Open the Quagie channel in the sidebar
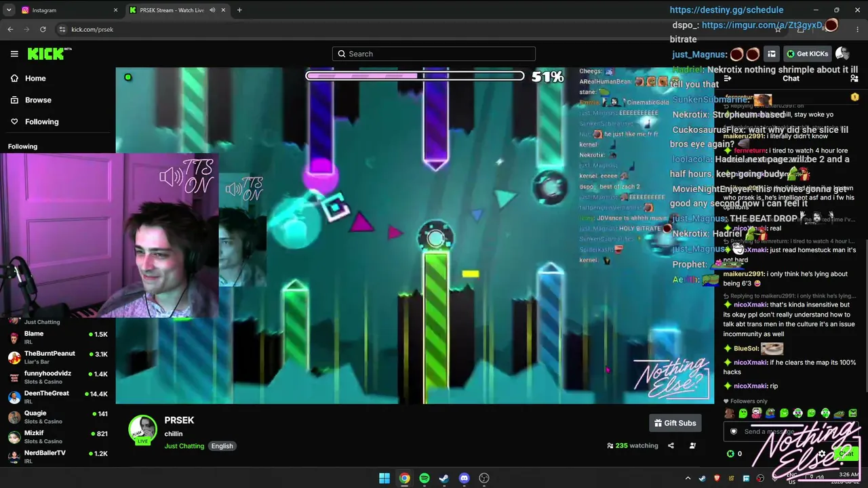868x488 pixels. 58,417
